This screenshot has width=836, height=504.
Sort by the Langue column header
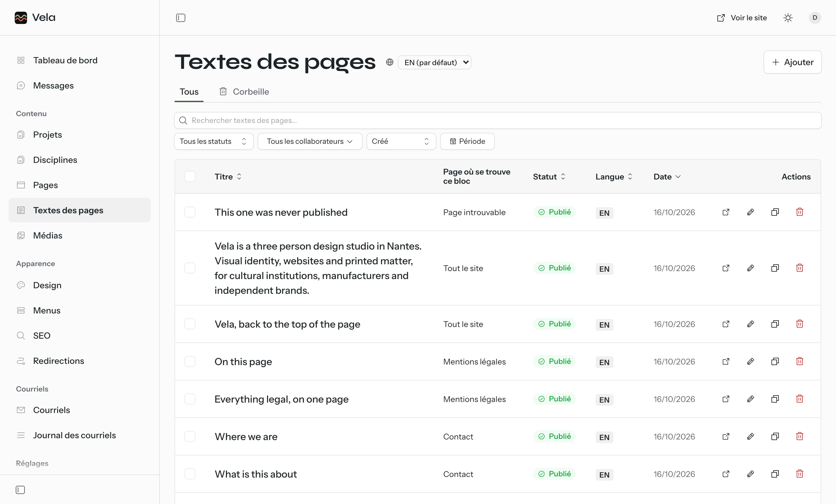coord(614,176)
